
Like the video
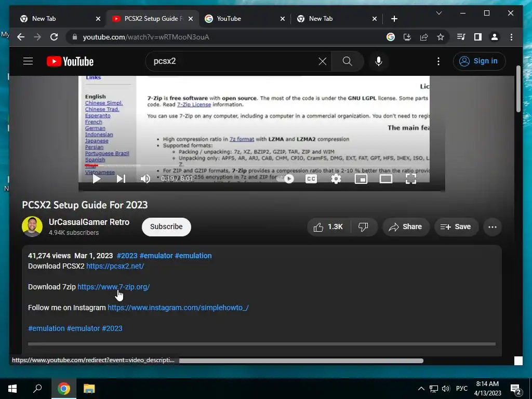(328, 227)
